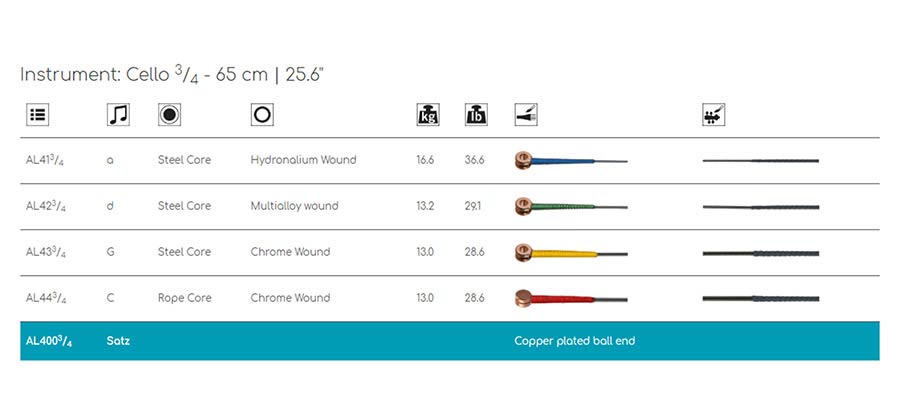Click the hollow circle winding material icon

click(262, 115)
